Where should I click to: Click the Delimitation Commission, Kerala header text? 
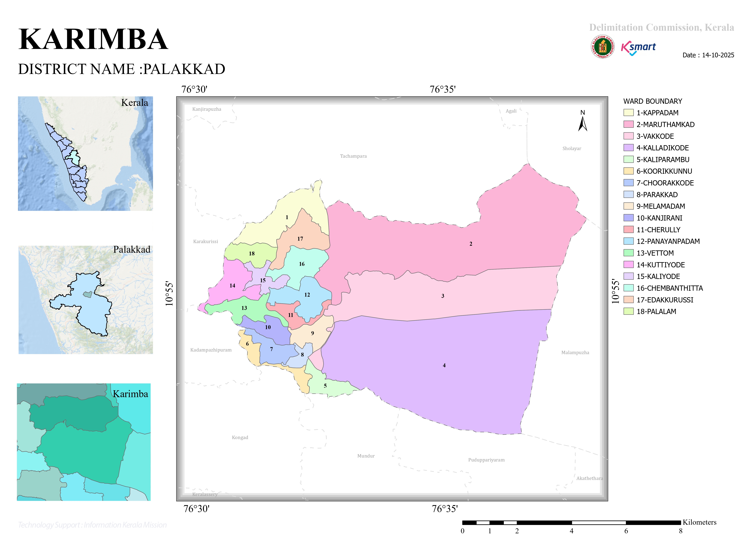(x=662, y=27)
